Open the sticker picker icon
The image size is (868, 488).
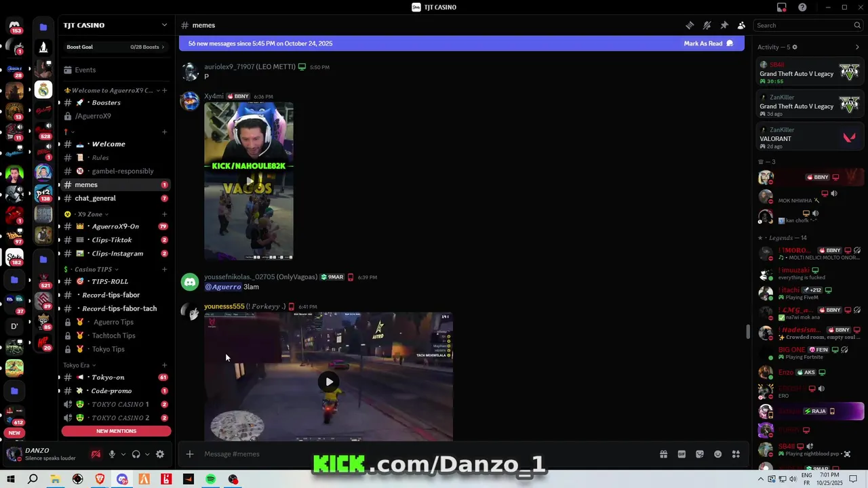[700, 454]
